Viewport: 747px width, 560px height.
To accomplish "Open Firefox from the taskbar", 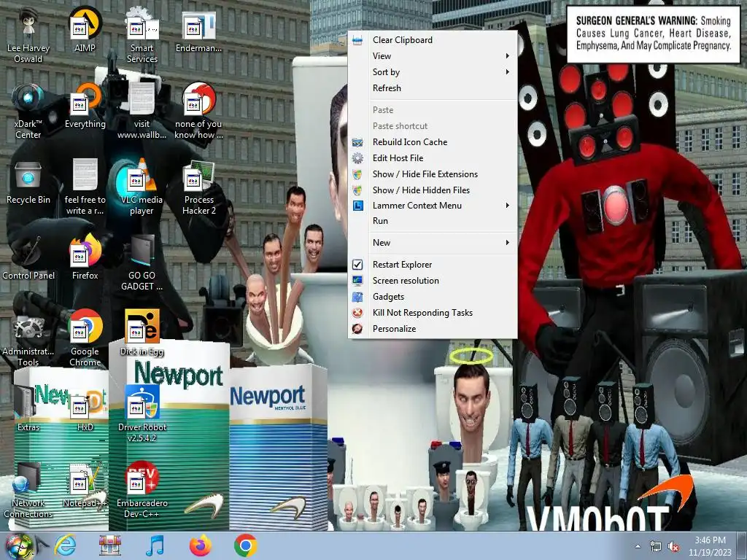I will (201, 545).
